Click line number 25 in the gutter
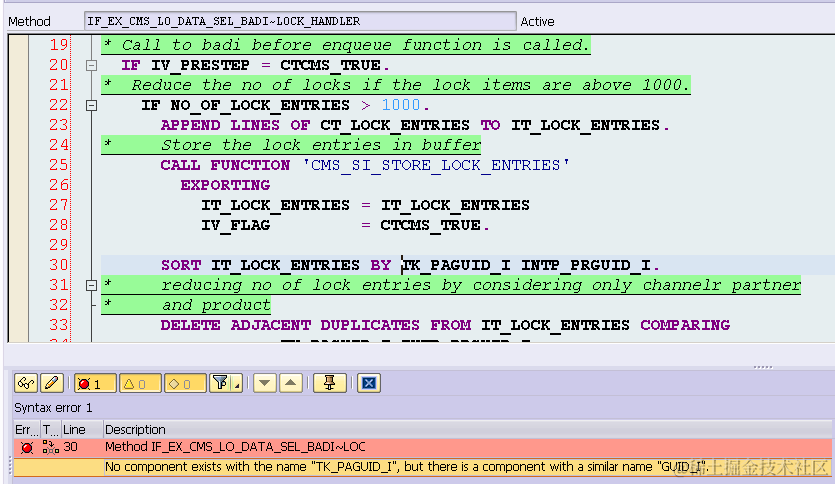 click(59, 165)
